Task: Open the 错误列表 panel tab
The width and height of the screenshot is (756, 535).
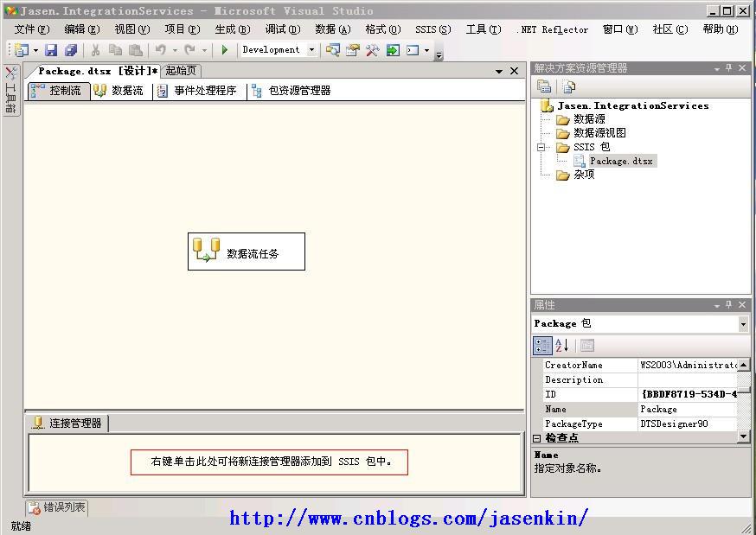Action: point(56,507)
